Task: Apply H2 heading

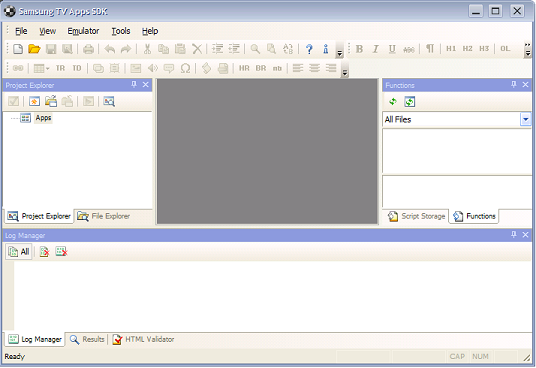Action: click(x=467, y=49)
